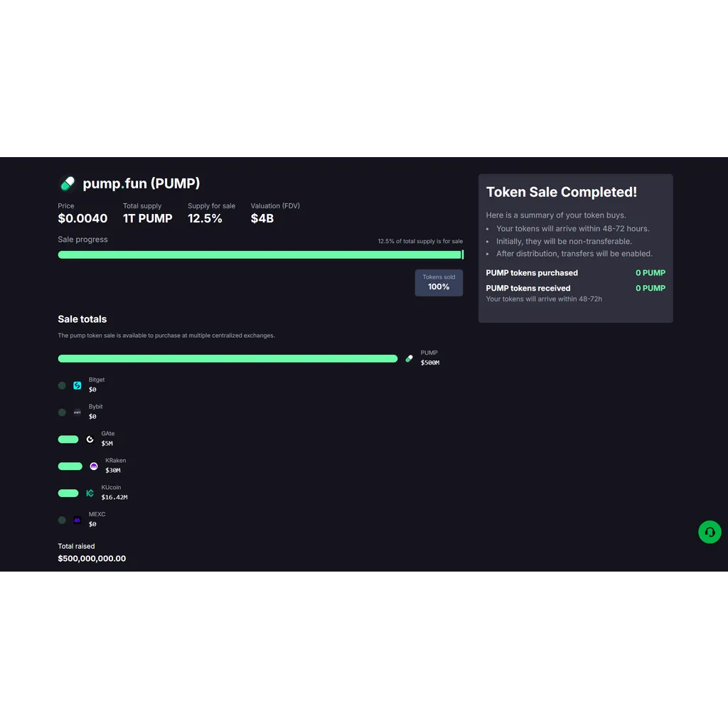The width and height of the screenshot is (728, 728).
Task: Click the 0 PUMP tokens received value
Action: click(650, 289)
